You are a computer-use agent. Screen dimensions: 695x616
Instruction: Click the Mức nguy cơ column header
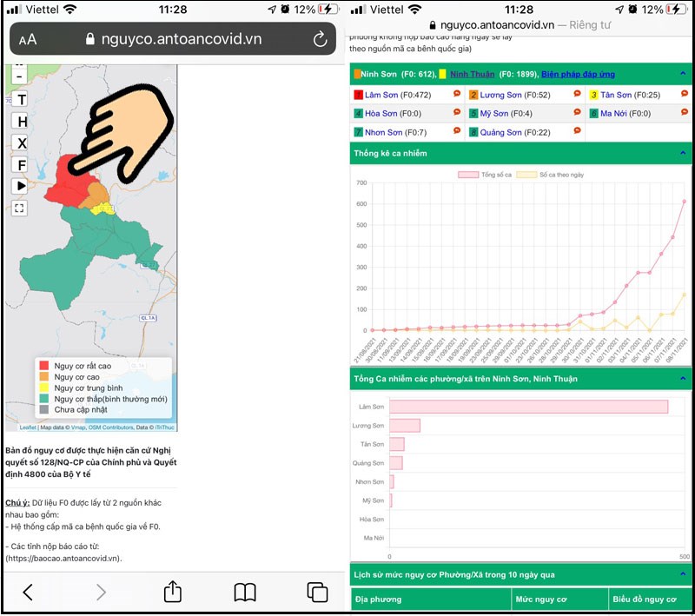click(559, 599)
